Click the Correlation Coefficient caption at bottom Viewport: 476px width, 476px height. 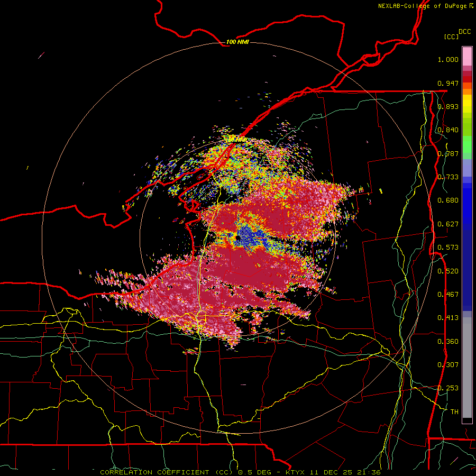pos(240,472)
